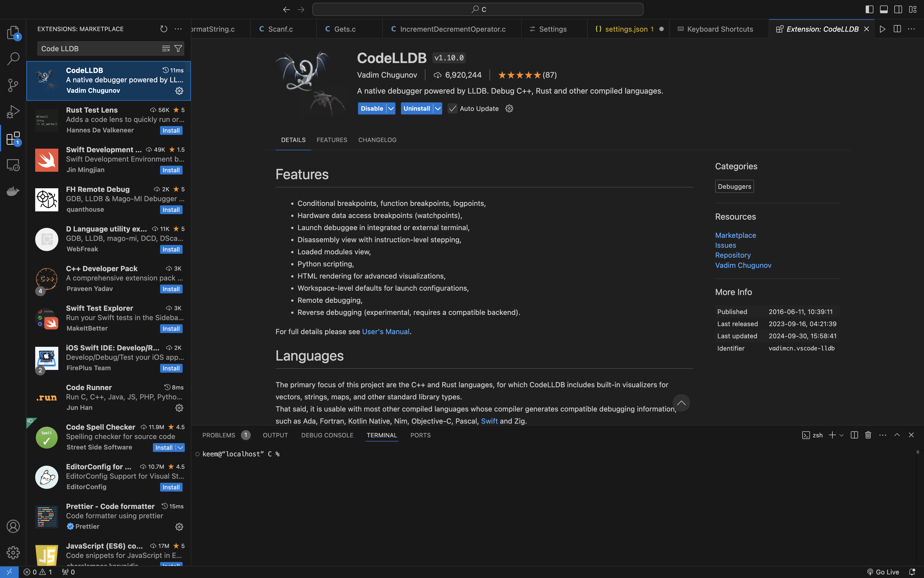The image size is (924, 578).
Task: Expand Code Spell Checker install options
Action: (180, 448)
